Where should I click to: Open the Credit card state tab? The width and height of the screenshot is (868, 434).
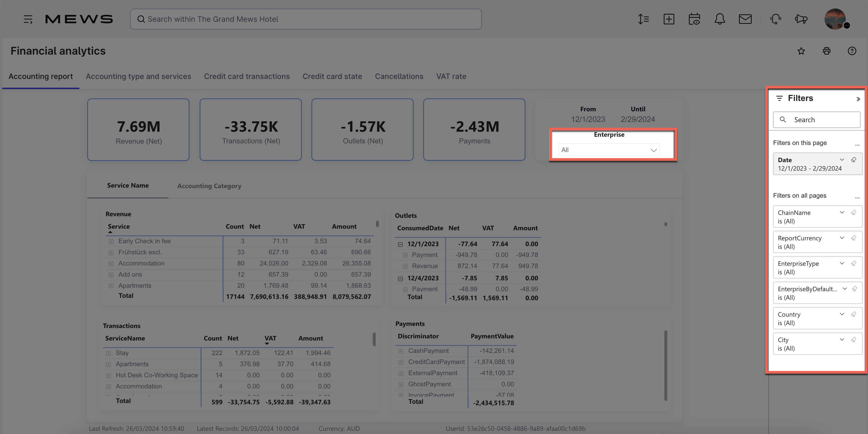[x=332, y=77]
